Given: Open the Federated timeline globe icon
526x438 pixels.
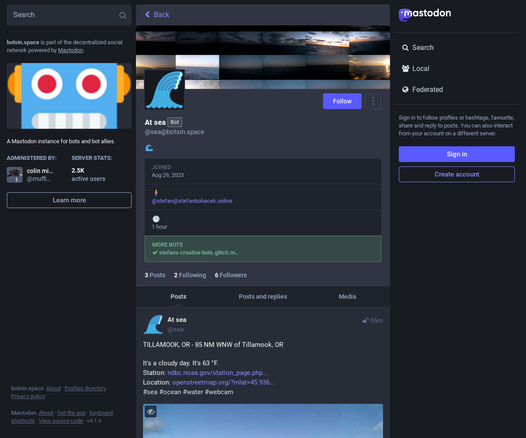Looking at the screenshot, I should click(405, 89).
